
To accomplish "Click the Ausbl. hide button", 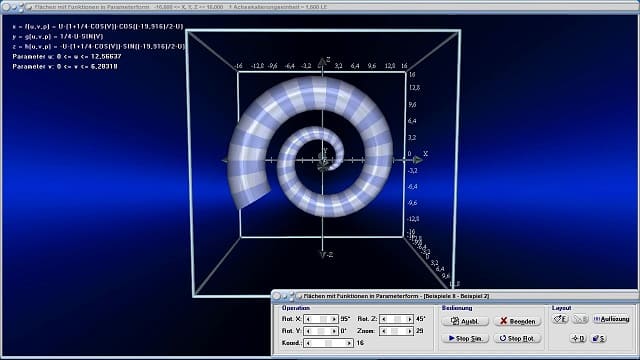I will coord(465,321).
